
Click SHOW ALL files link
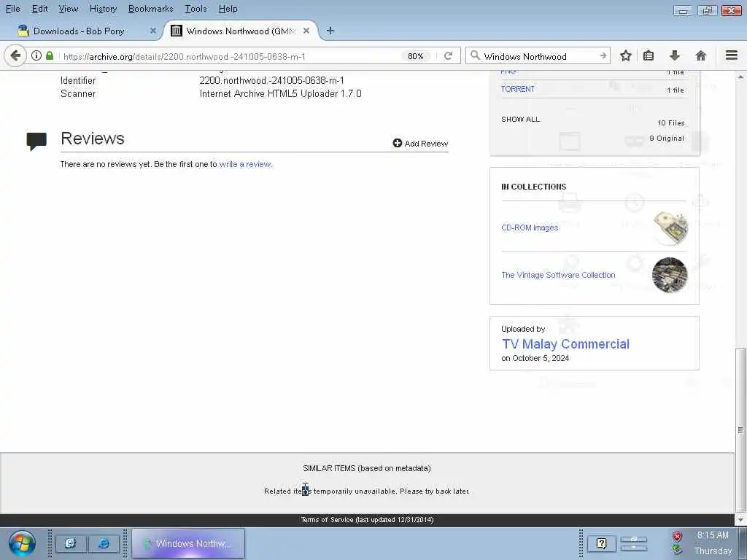520,119
